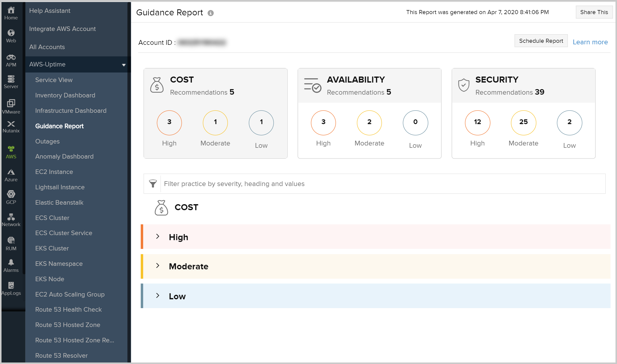Open the Inventory Dashboard menu item

[65, 95]
